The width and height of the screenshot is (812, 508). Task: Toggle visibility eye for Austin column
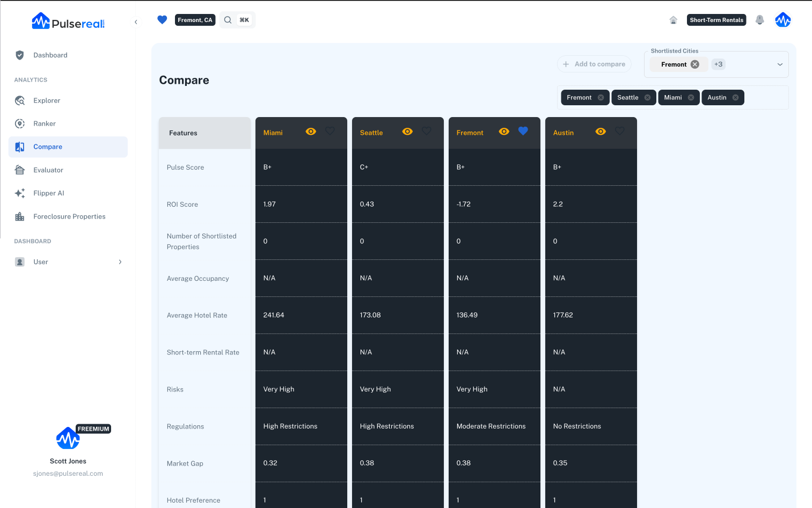601,132
